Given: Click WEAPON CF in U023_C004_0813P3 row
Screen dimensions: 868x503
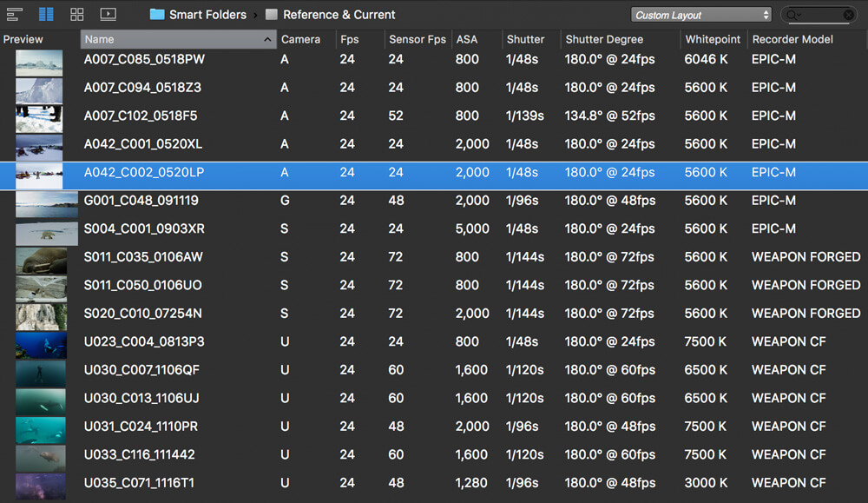Looking at the screenshot, I should [x=788, y=341].
